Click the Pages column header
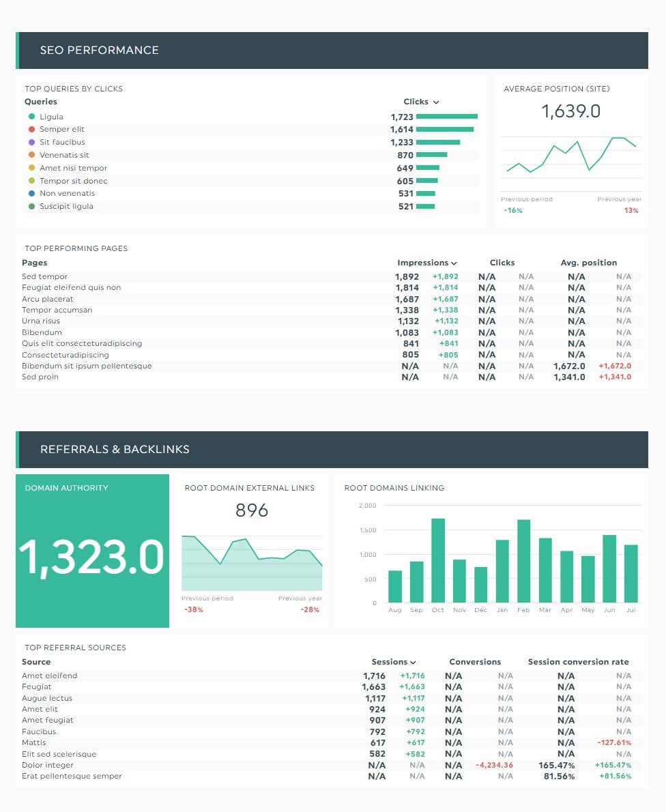Image resolution: width=666 pixels, height=812 pixels. coord(35,263)
